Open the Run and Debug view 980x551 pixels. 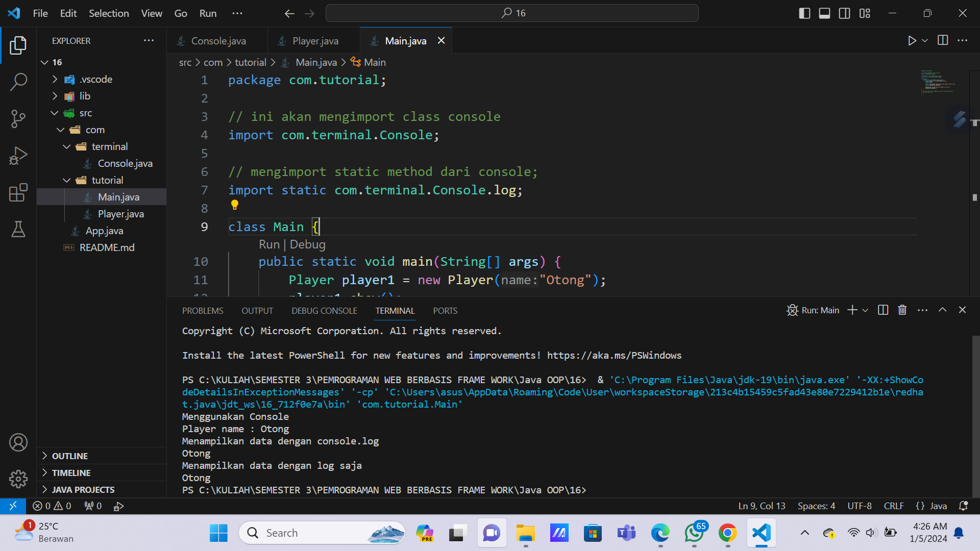pyautogui.click(x=18, y=156)
